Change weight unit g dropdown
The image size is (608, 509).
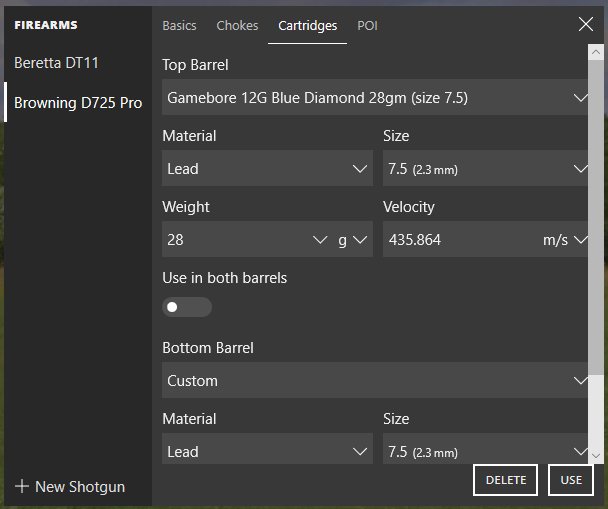coord(353,240)
